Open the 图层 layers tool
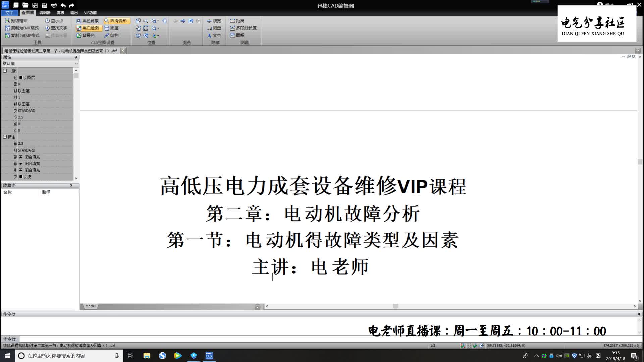 [111, 28]
